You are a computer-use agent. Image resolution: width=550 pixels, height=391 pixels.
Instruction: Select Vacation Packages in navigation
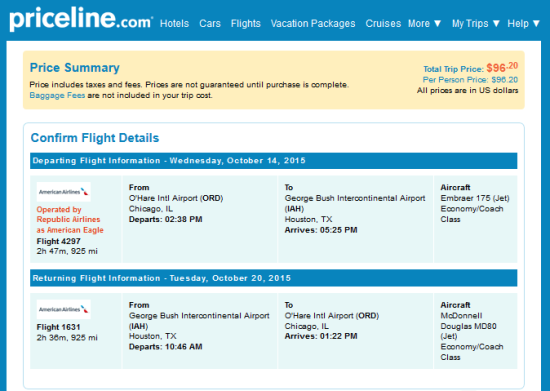(x=313, y=23)
